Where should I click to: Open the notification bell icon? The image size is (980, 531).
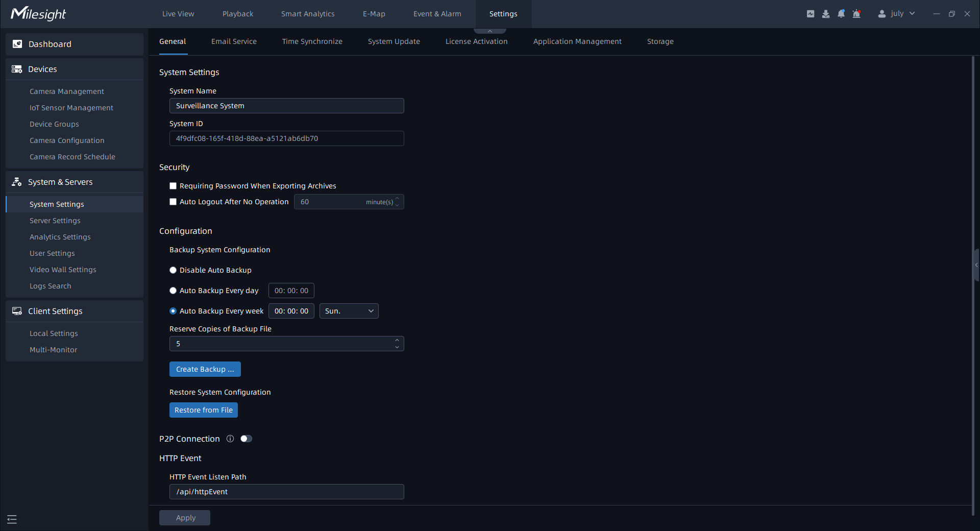click(x=841, y=14)
